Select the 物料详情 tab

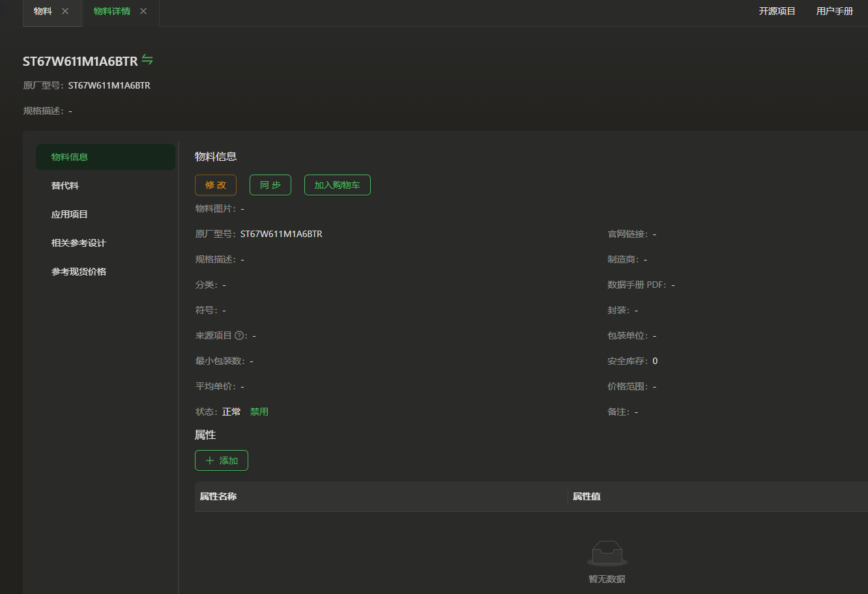tap(111, 11)
